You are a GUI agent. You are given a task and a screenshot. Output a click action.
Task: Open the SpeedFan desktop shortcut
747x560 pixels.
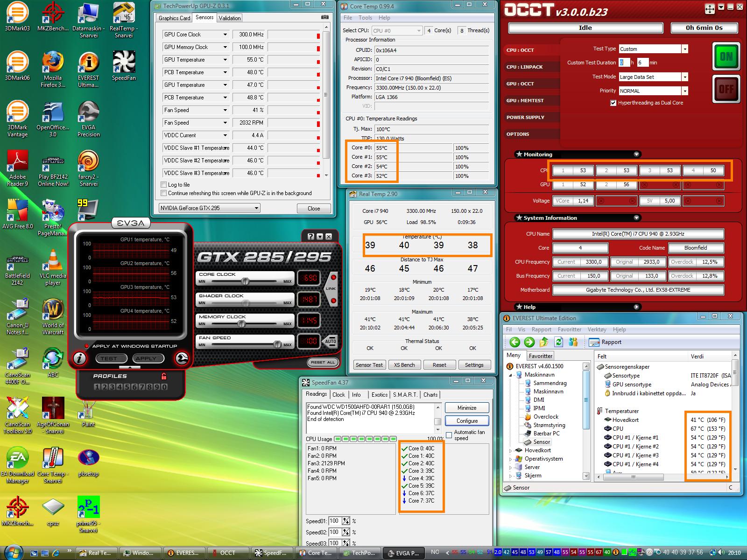tap(124, 66)
